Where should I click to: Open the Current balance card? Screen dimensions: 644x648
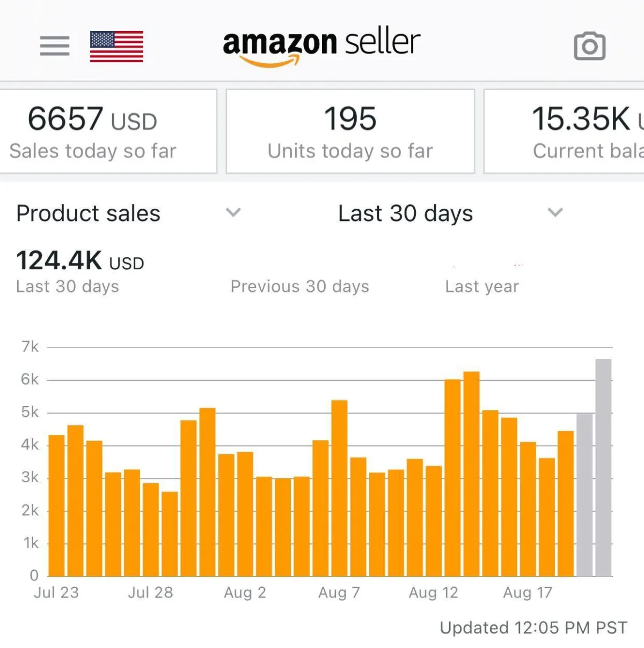pos(564,131)
